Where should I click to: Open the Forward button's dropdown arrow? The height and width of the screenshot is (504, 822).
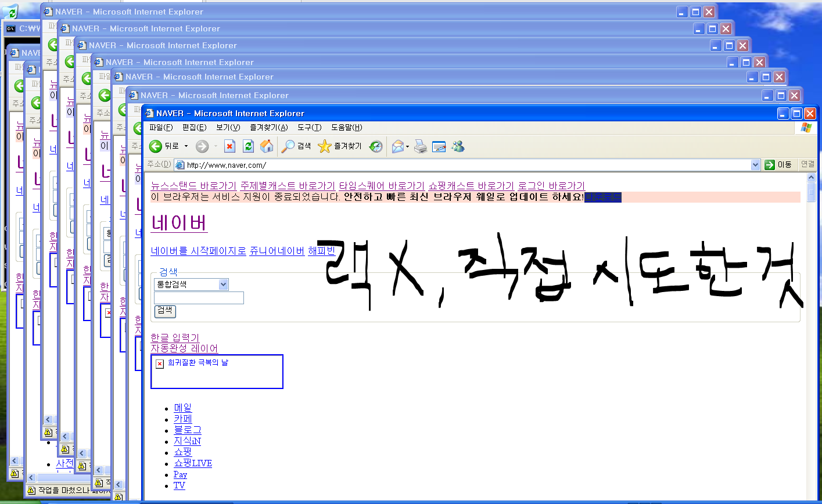(216, 146)
